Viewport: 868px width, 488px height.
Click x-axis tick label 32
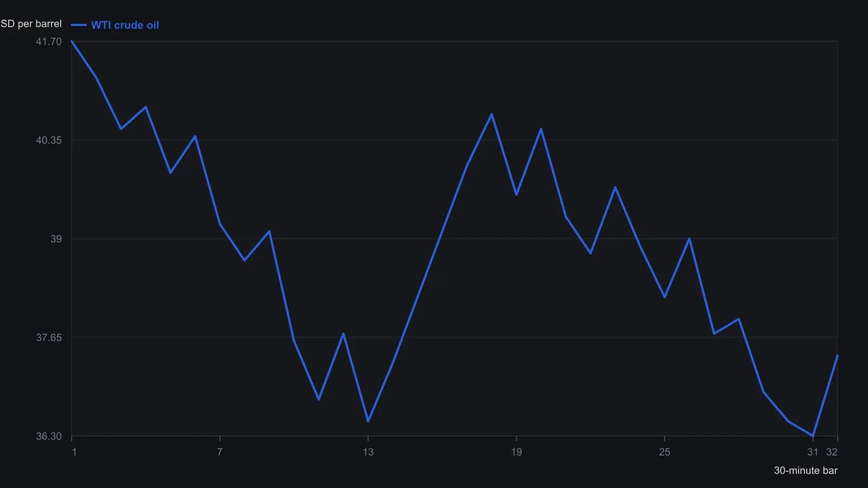coord(832,452)
